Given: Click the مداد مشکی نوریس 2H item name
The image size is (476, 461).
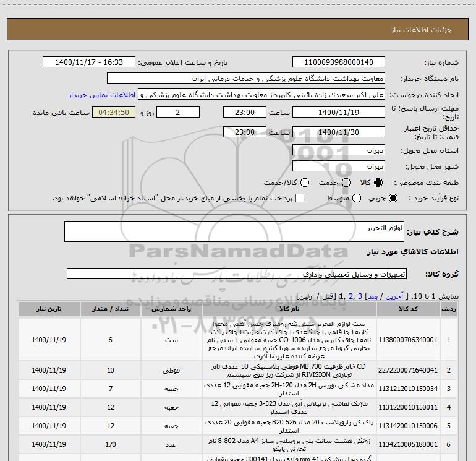Looking at the screenshot, I should (289, 389).
